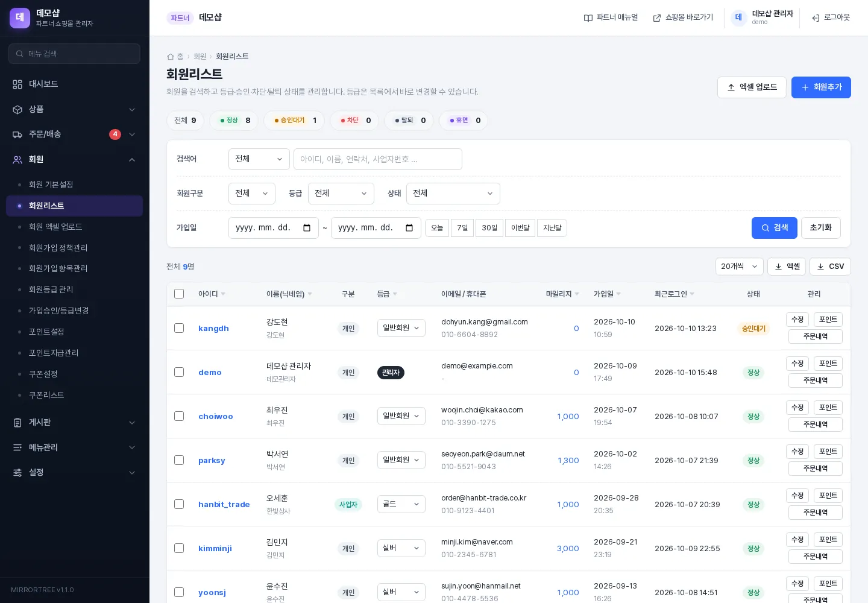Click the red 4 badge on 주문/배송
This screenshot has width=868, height=603.
point(115,134)
